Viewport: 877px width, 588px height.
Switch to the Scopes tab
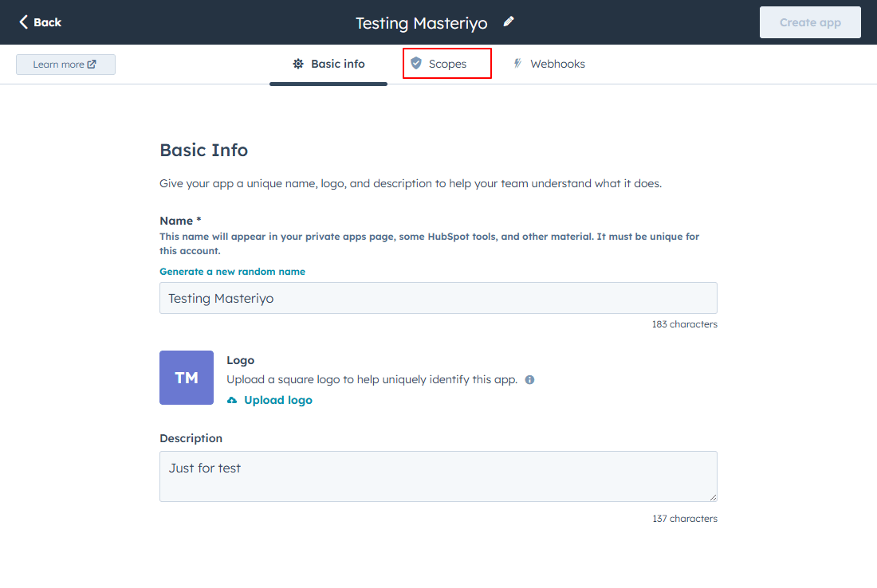447,63
